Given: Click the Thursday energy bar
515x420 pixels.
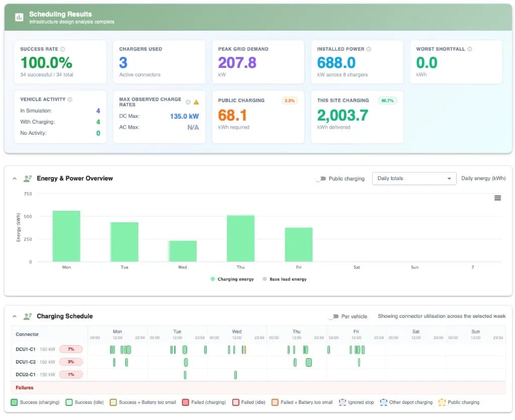Looking at the screenshot, I should (x=241, y=238).
